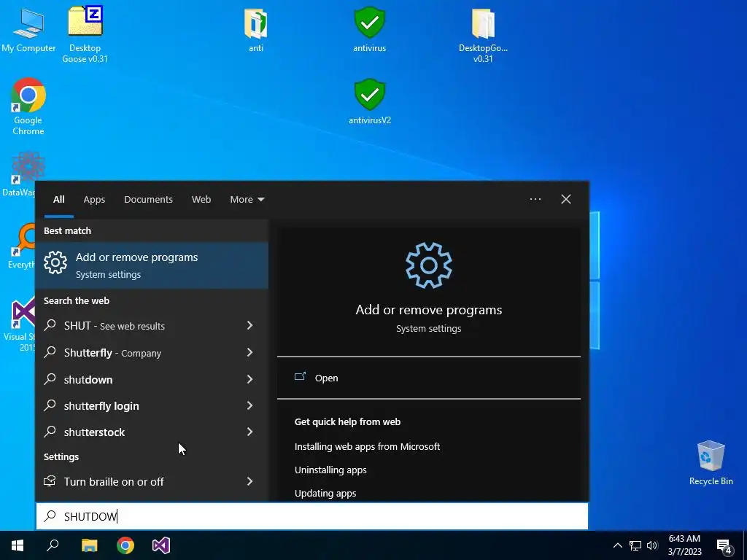Open Updating apps help link
The width and height of the screenshot is (747, 560).
[325, 494]
